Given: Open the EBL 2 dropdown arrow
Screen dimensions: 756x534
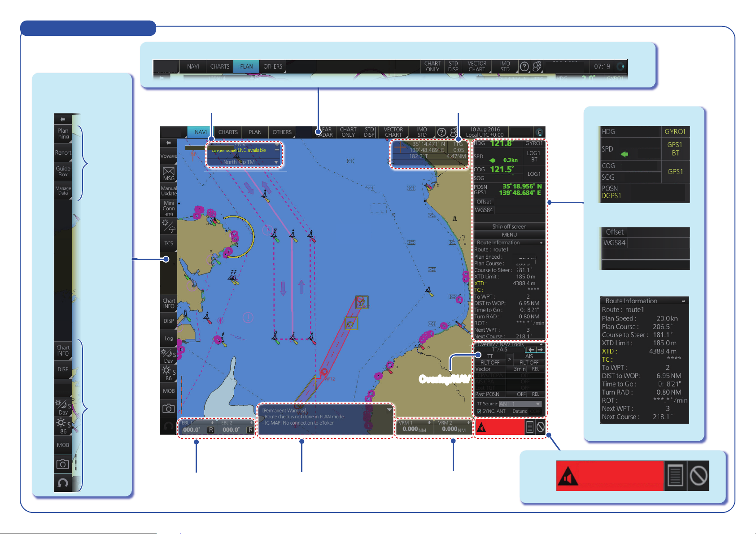Looking at the screenshot, I should 252,422.
